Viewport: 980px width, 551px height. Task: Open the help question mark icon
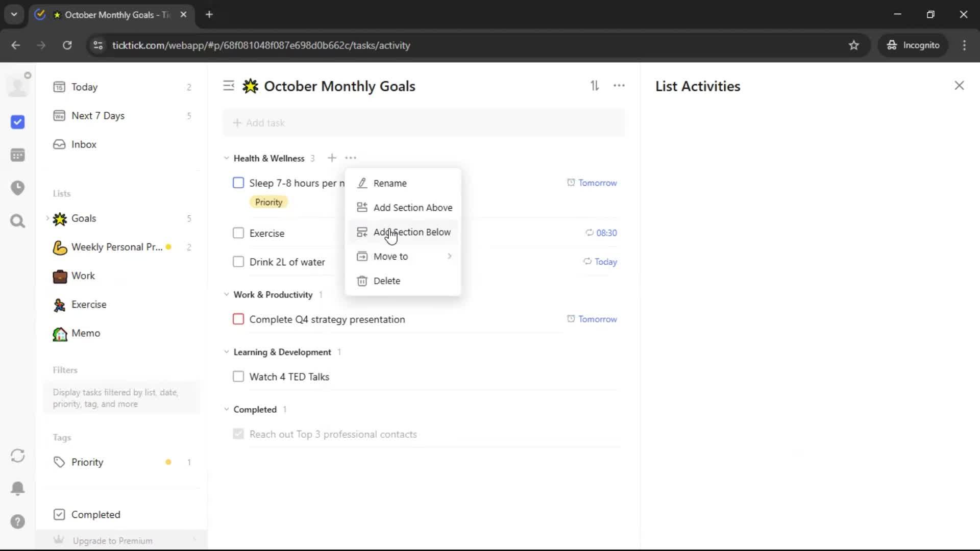coord(18,521)
